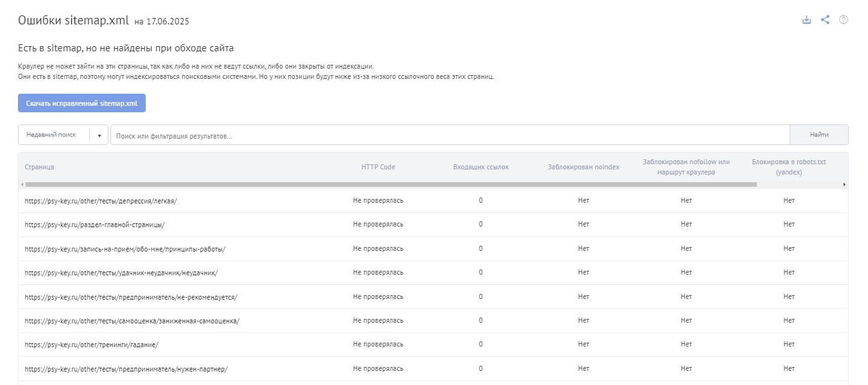Download the corrected sitemap.xml
Image resolution: width=868 pixels, height=385 pixels.
[x=82, y=103]
